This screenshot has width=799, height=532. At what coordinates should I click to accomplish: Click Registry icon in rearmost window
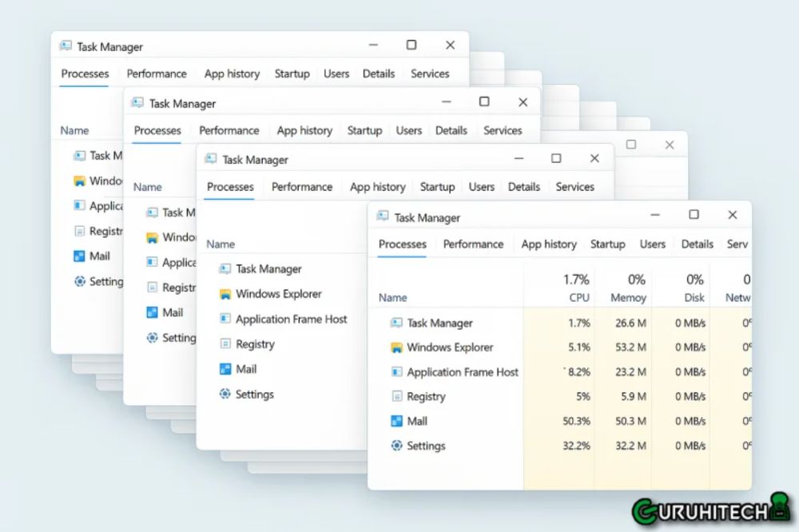[x=79, y=232]
